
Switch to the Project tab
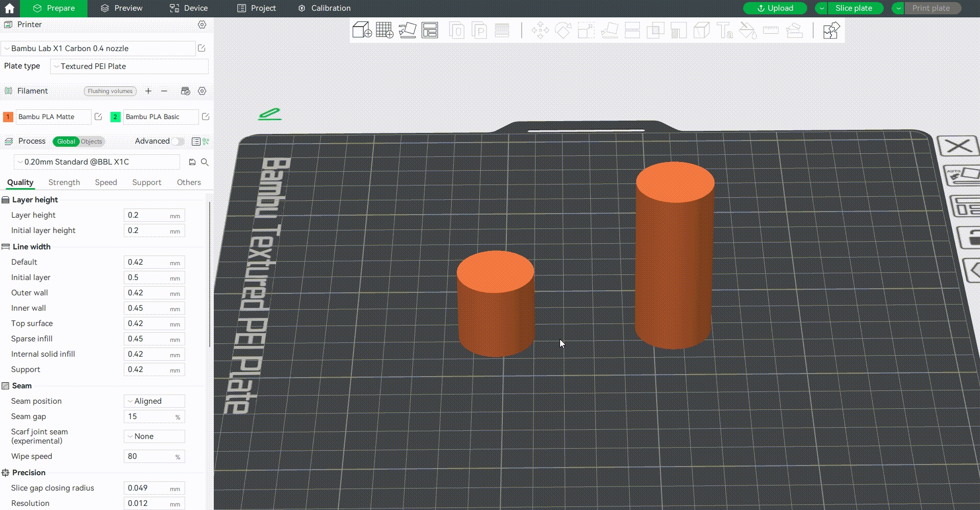[x=257, y=8]
